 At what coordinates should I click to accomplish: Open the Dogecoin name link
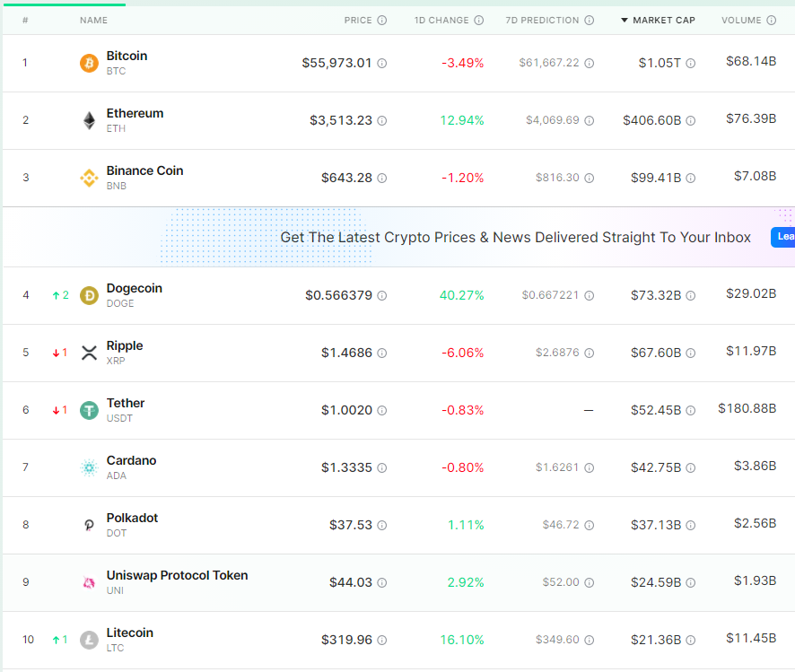[135, 288]
